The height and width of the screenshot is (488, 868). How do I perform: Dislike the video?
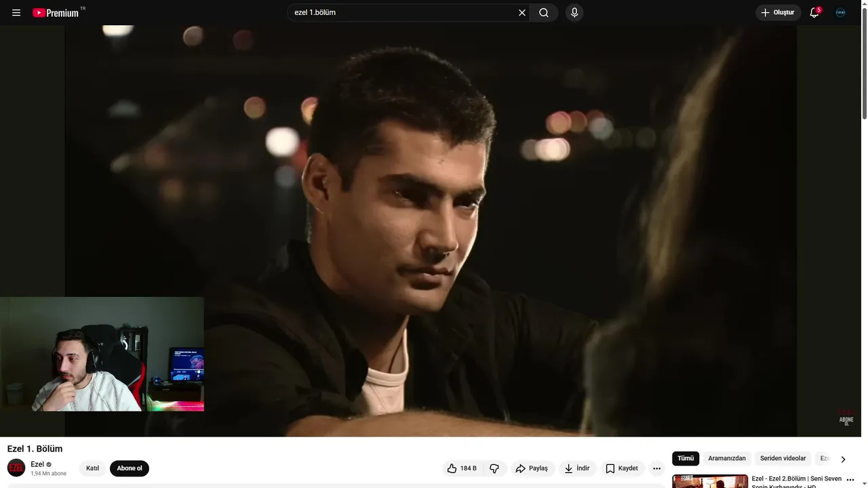[x=494, y=468]
